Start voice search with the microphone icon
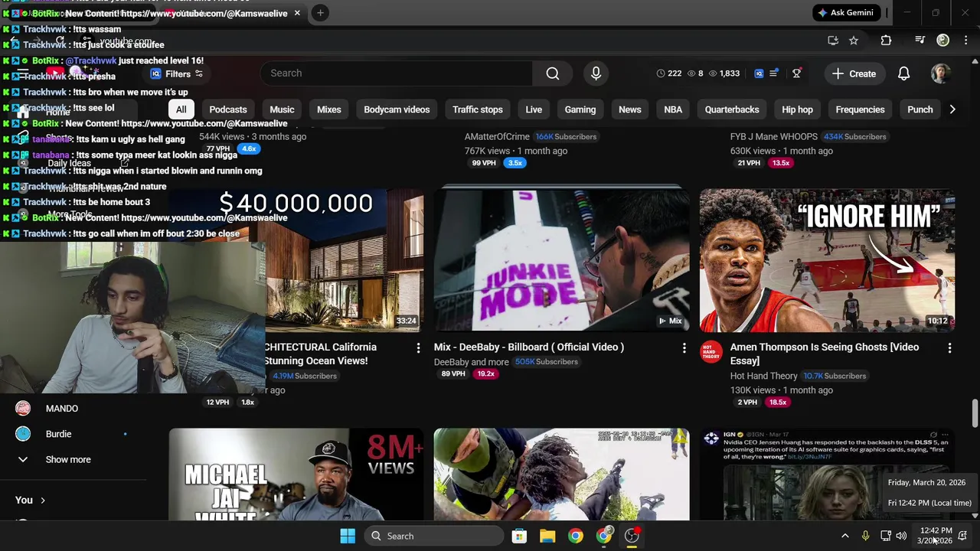The height and width of the screenshot is (551, 980). 596,73
